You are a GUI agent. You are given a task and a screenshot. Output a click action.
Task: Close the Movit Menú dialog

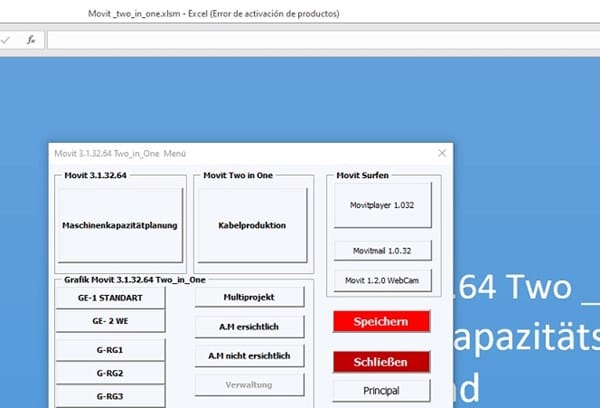point(442,153)
